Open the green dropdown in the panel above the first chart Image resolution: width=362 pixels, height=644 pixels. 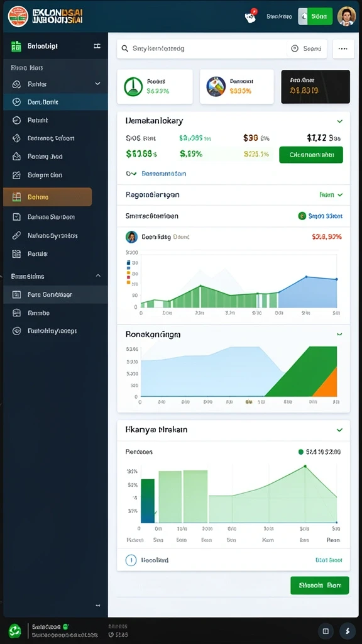(331, 195)
